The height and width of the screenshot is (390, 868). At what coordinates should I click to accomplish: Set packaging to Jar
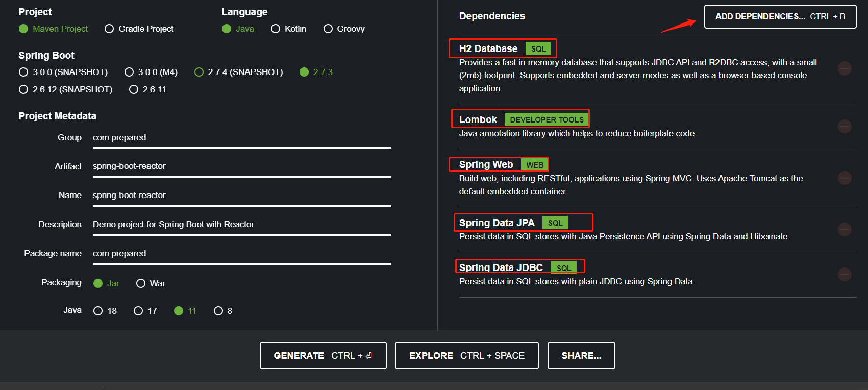(x=106, y=283)
